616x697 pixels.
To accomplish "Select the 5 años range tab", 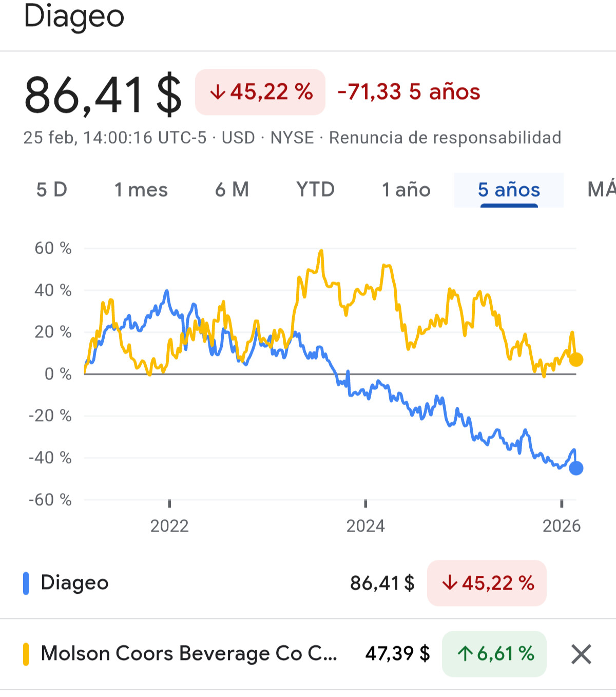I will click(509, 190).
